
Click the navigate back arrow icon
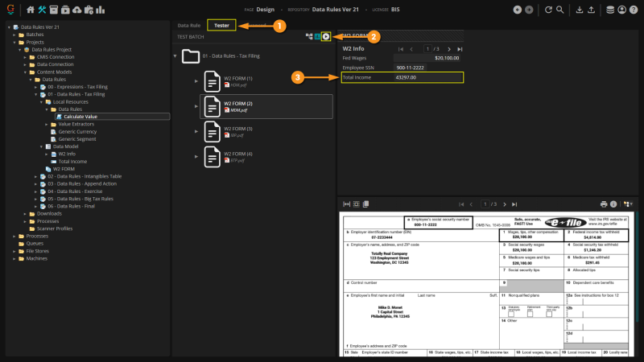518,10
